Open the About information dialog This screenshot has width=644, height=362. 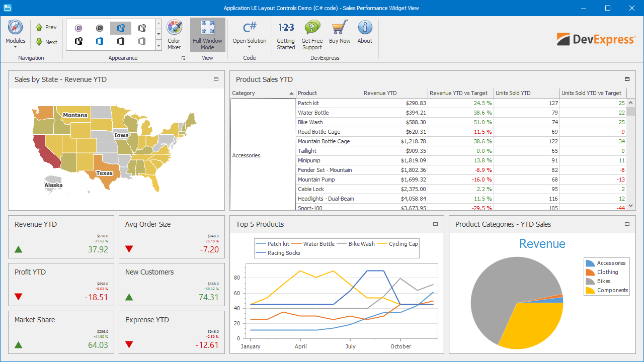click(365, 34)
